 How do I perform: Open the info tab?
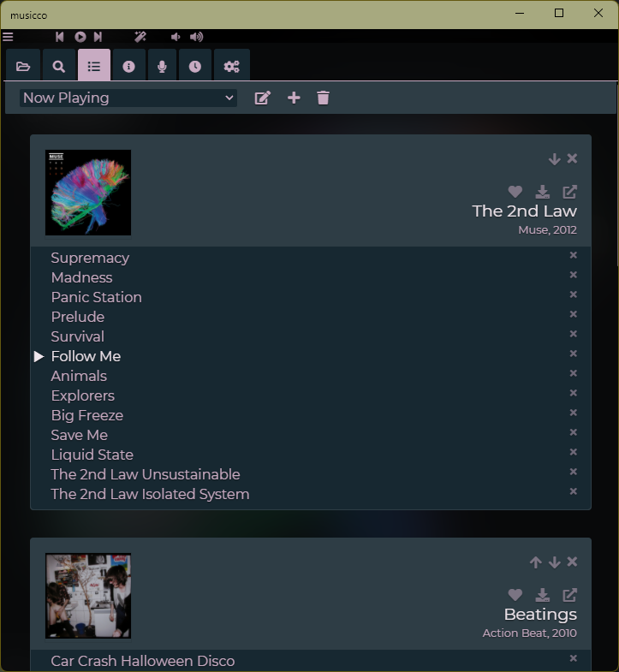(x=128, y=66)
